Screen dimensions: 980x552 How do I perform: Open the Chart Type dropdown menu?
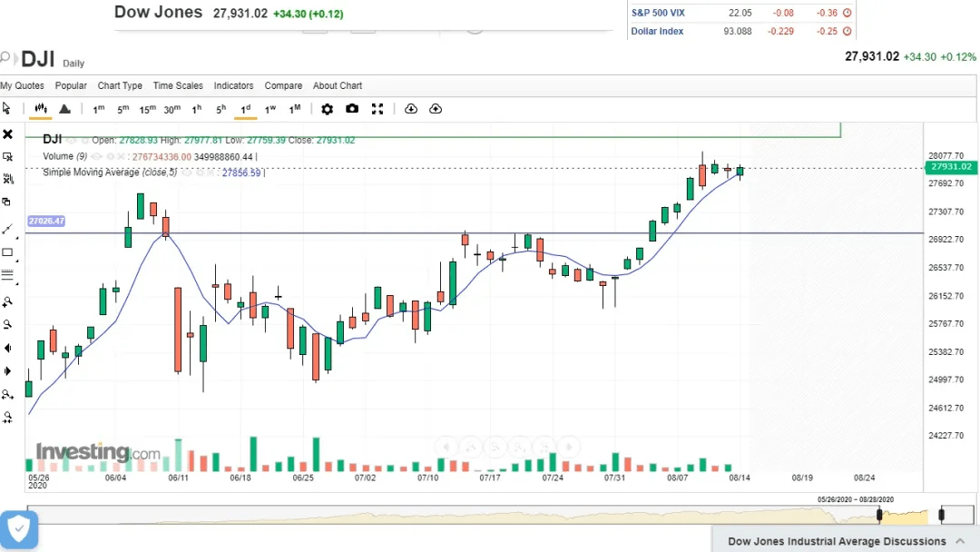120,85
